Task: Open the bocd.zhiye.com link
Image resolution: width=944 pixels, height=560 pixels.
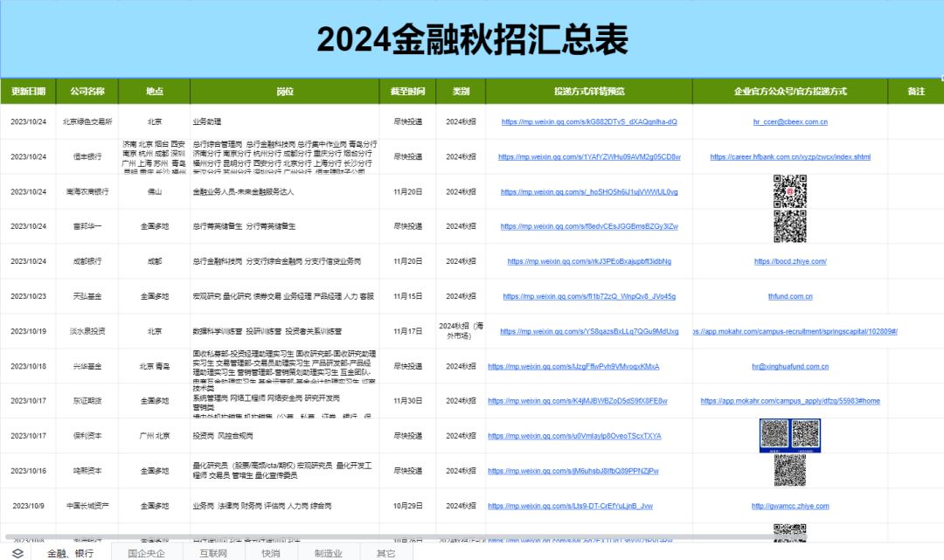Action: pyautogui.click(x=790, y=261)
